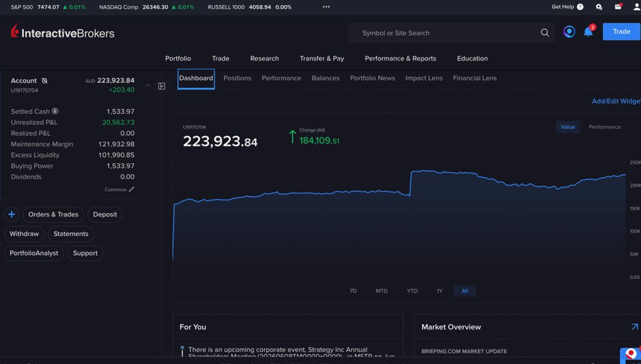This screenshot has width=641, height=364.
Task: Click the Get Help text link
Action: coord(563,6)
